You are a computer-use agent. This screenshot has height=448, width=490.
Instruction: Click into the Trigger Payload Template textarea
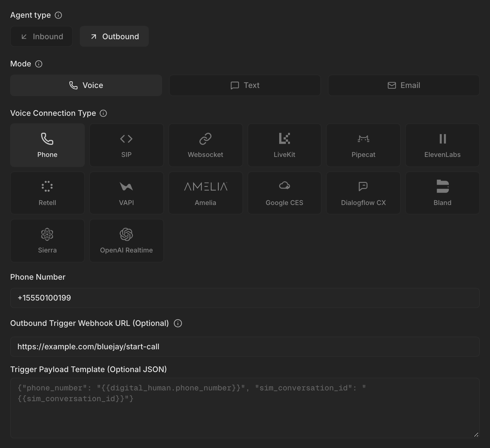click(x=245, y=408)
